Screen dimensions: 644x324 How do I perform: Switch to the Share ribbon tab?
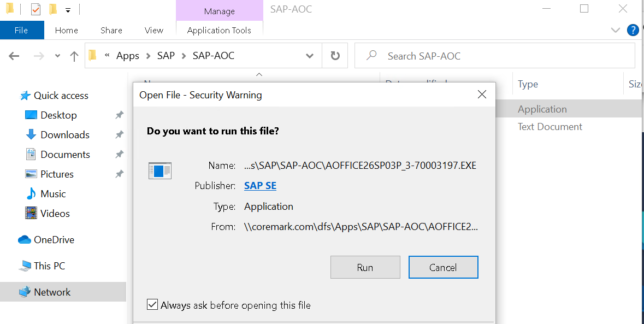pos(111,31)
